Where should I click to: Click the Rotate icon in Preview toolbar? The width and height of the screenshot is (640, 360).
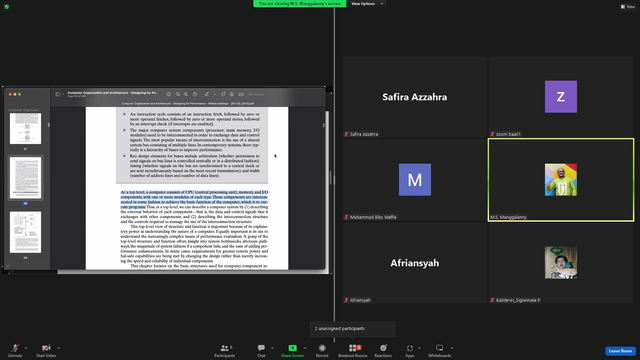pos(223,94)
